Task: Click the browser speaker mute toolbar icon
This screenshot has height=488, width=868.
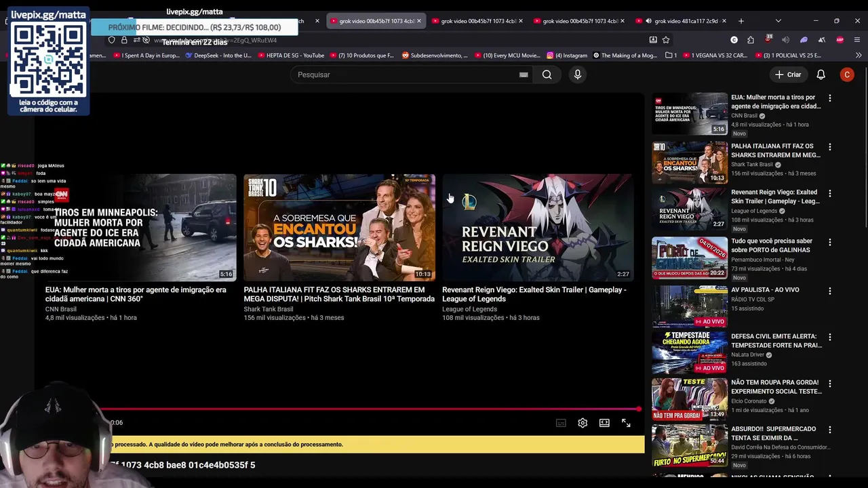Action: [x=786, y=40]
